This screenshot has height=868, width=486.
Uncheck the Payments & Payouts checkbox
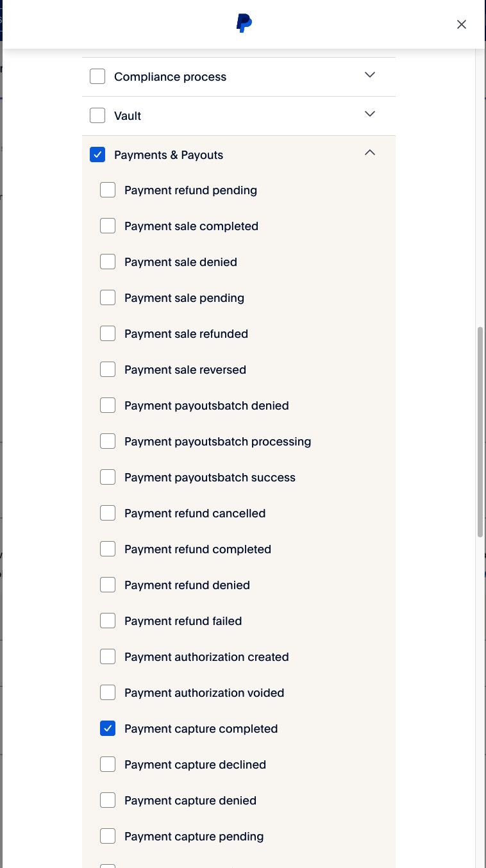[x=97, y=155]
